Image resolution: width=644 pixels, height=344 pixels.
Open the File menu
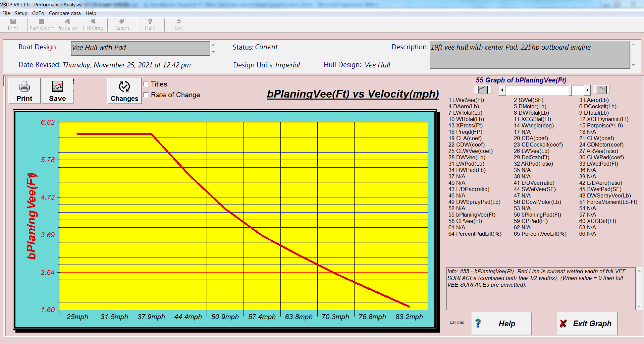[x=6, y=13]
